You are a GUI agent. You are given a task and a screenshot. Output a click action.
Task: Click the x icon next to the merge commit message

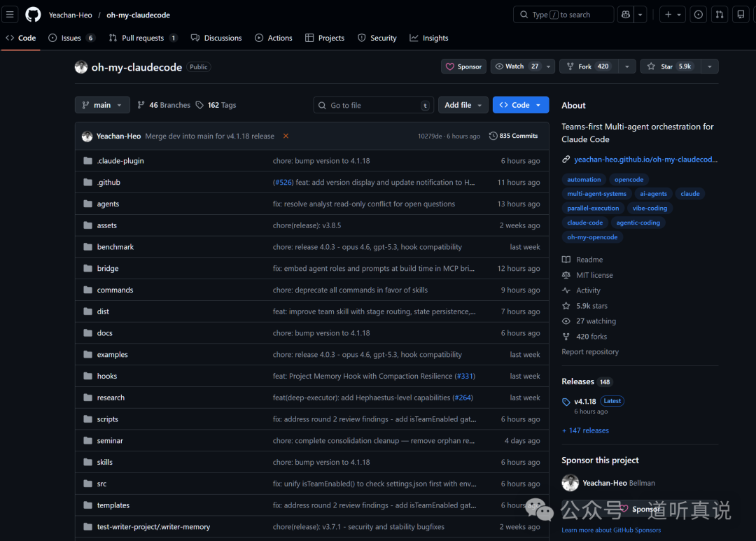pyautogui.click(x=286, y=136)
